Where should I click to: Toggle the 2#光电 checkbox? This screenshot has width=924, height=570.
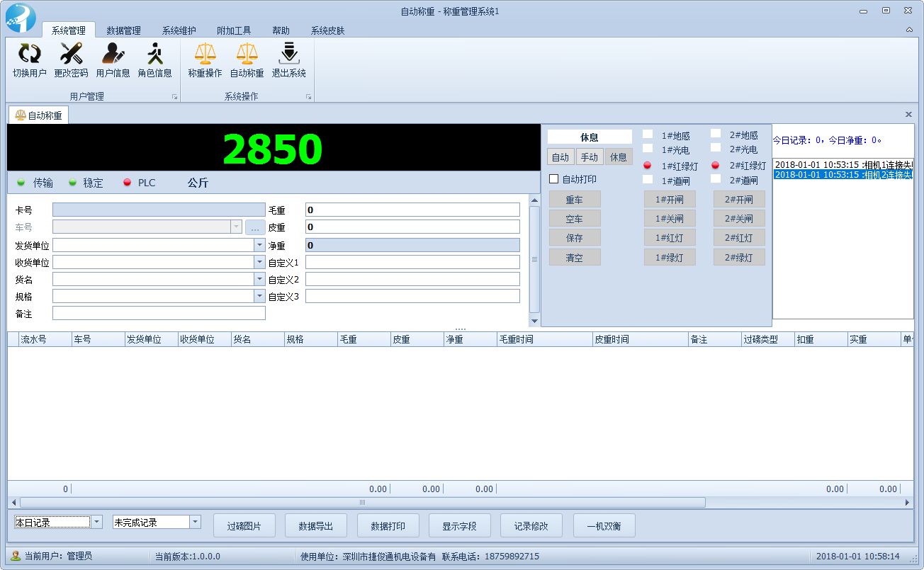(716, 149)
